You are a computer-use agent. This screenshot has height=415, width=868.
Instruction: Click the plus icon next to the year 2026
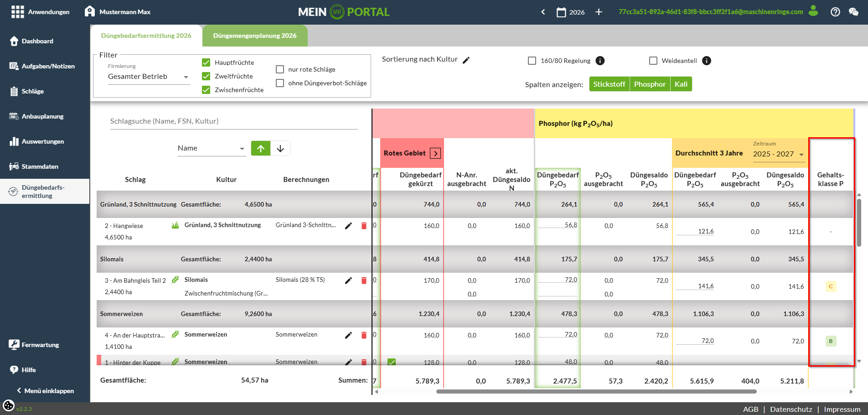pyautogui.click(x=599, y=12)
